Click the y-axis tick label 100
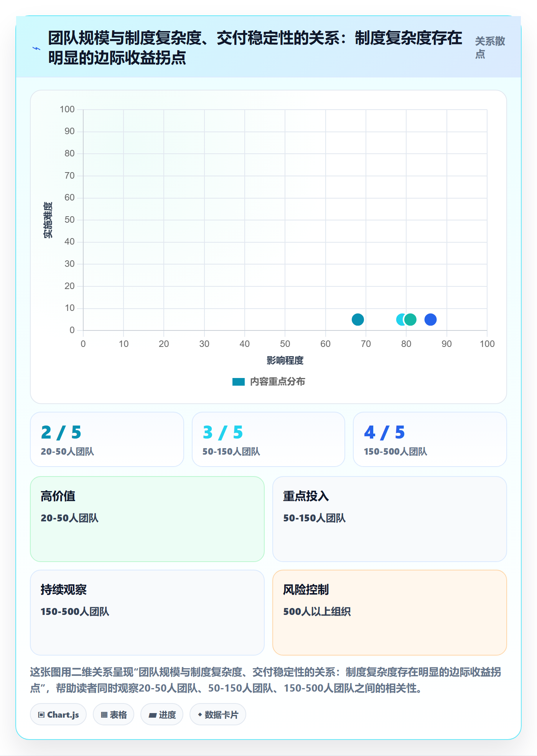The height and width of the screenshot is (756, 537). pyautogui.click(x=67, y=109)
